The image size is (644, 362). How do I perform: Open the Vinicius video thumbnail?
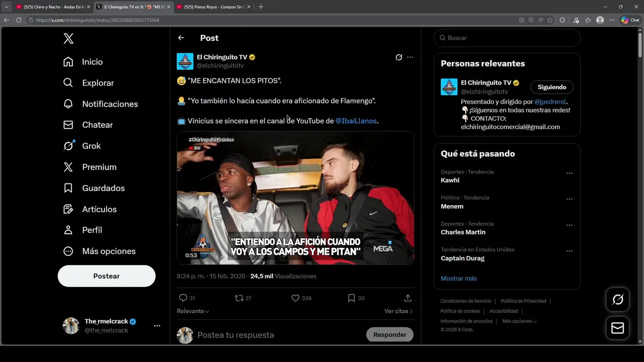pyautogui.click(x=295, y=198)
